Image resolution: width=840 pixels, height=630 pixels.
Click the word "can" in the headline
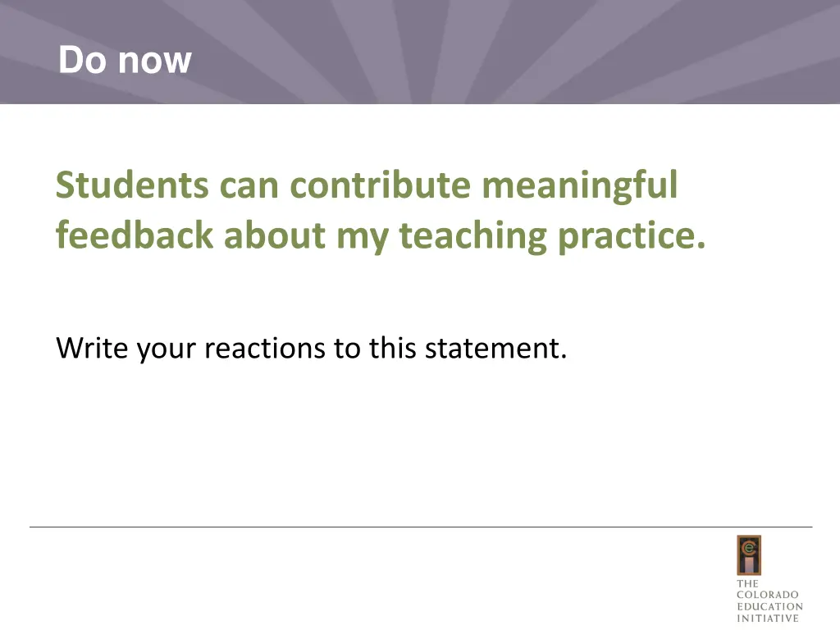[x=249, y=186]
